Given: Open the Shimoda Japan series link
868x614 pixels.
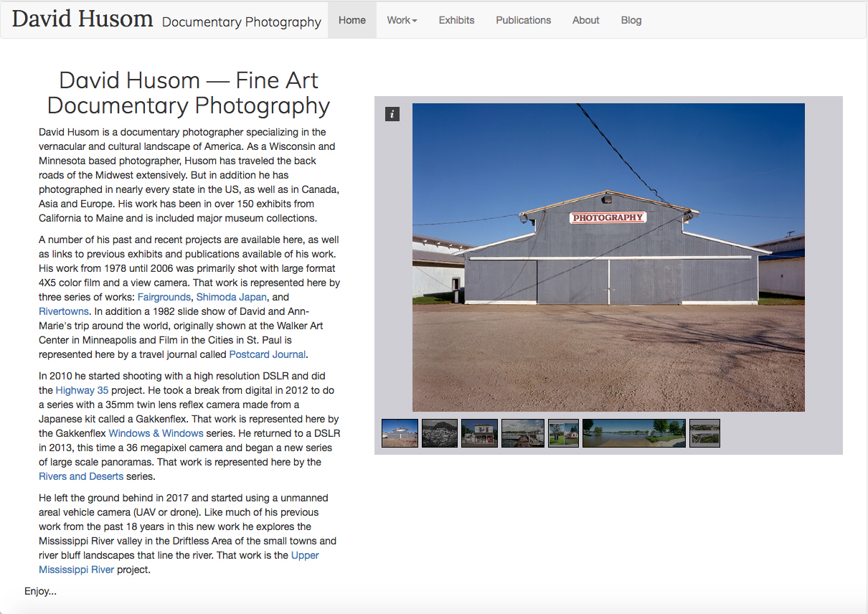Looking at the screenshot, I should [232, 297].
